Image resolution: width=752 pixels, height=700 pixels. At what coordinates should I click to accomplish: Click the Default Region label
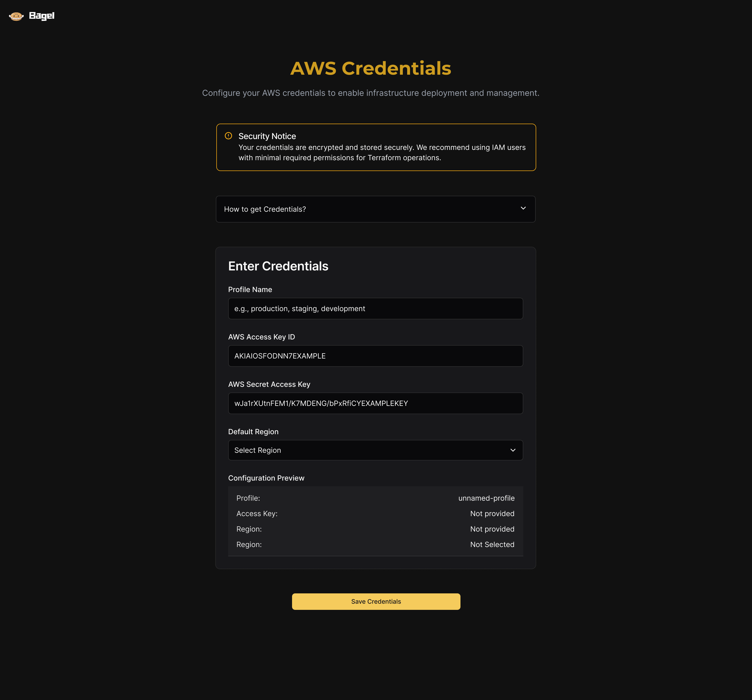(x=253, y=432)
